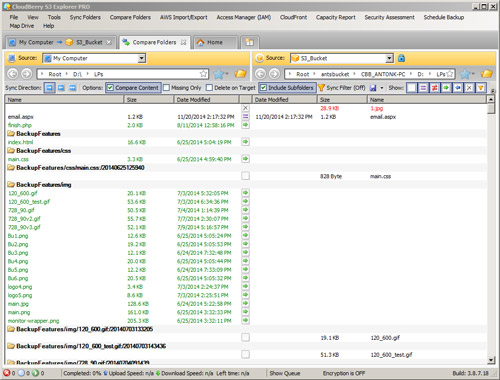Image resolution: width=500 pixels, height=380 pixels.
Task: Tick the checkbox in the 51.3 KB 120_600_test.gif row
Action: 245,354
